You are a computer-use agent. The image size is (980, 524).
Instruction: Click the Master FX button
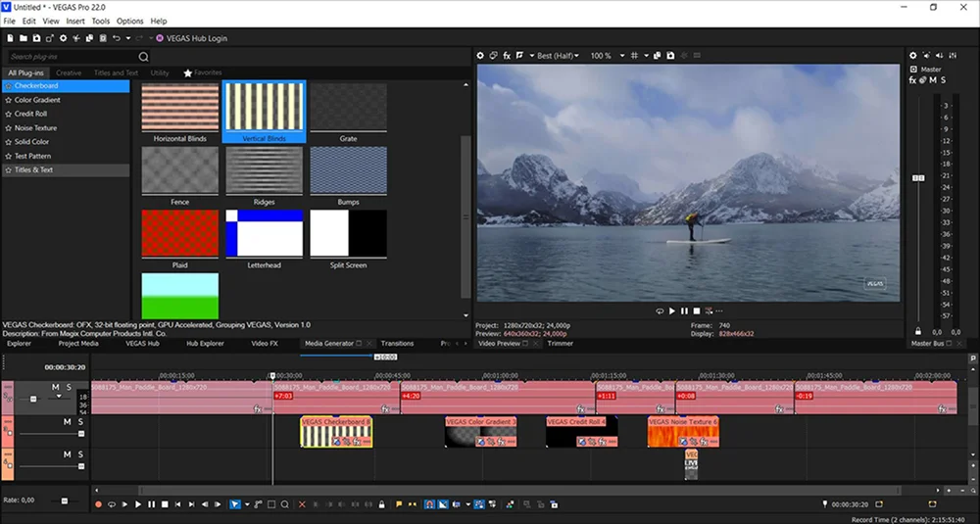click(911, 80)
